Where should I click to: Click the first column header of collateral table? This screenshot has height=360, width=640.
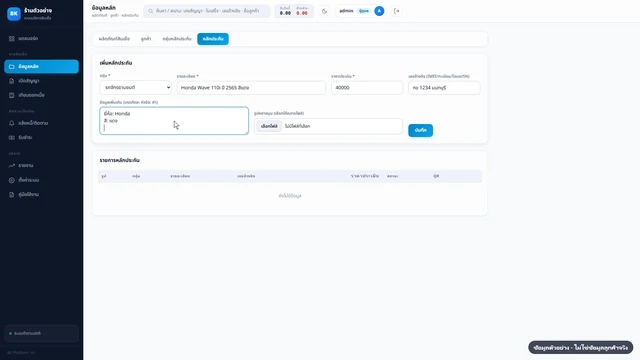[104, 176]
